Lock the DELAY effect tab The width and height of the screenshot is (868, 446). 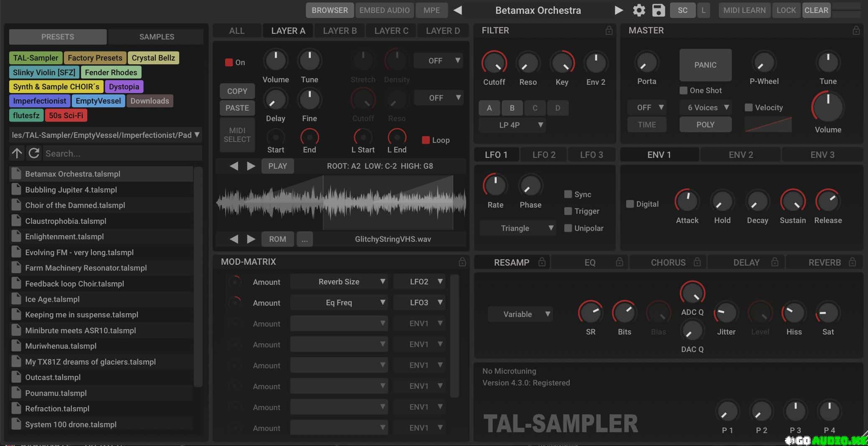[x=774, y=262]
